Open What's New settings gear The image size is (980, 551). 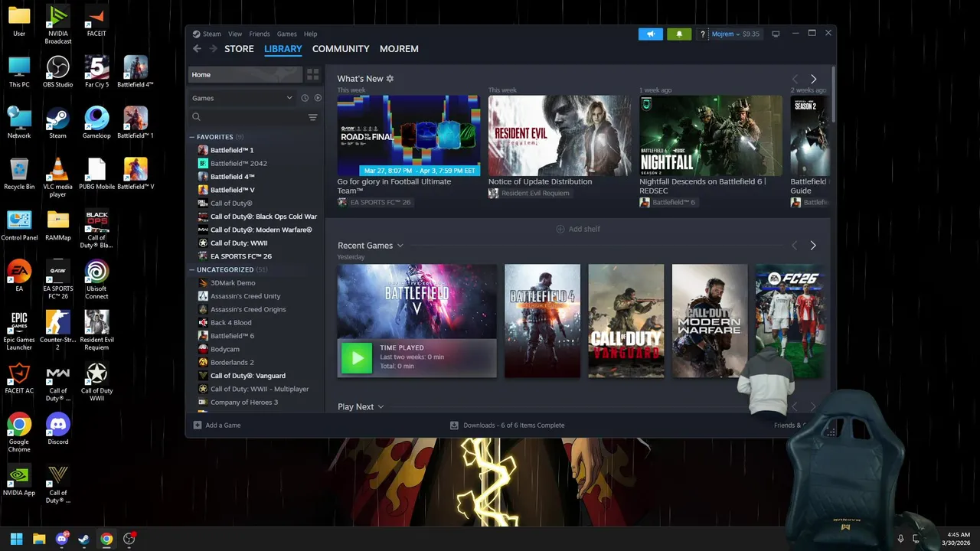[390, 79]
